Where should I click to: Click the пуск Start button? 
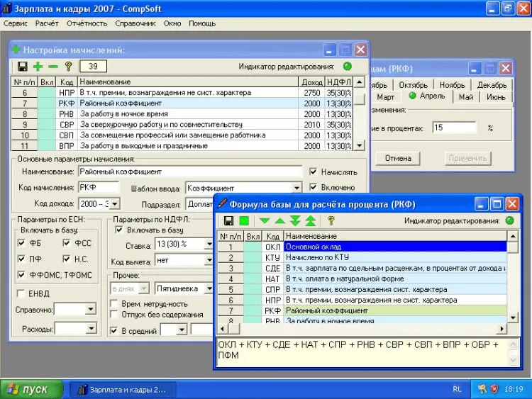28,389
